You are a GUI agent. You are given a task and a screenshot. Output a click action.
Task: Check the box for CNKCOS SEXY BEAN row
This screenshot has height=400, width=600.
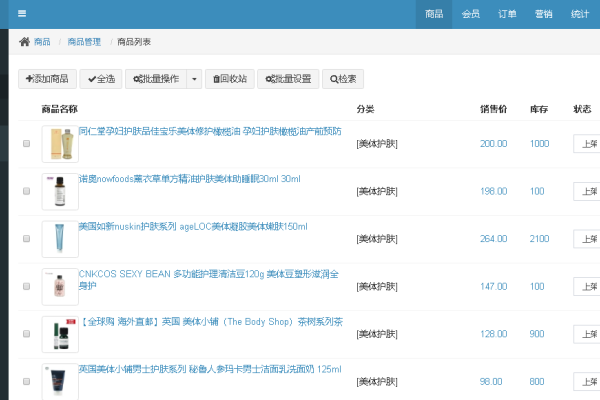(26, 286)
